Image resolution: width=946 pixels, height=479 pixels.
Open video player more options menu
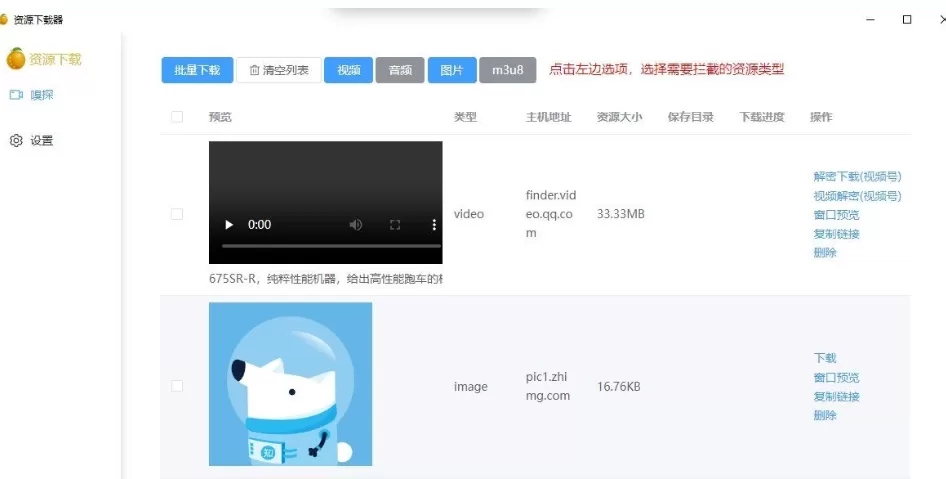[434, 225]
